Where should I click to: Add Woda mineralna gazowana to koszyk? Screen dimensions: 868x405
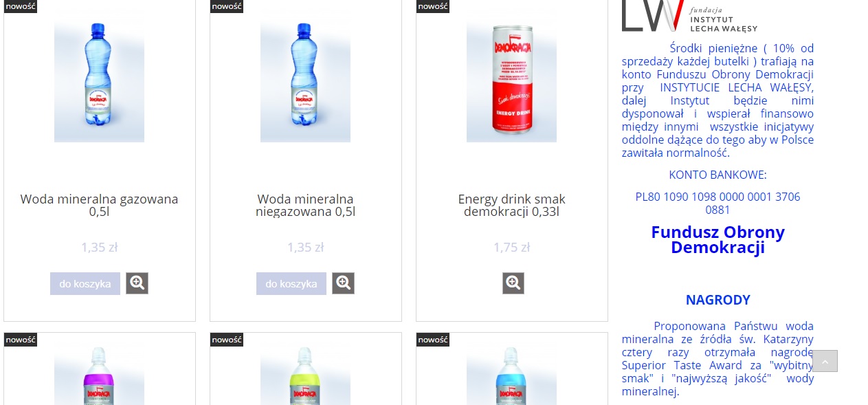[x=85, y=283]
